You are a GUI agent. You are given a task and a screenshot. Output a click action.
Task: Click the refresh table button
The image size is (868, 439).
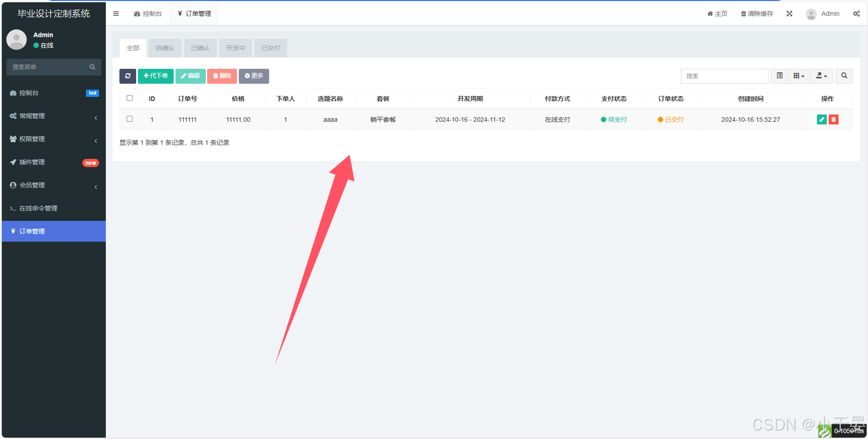[128, 76]
